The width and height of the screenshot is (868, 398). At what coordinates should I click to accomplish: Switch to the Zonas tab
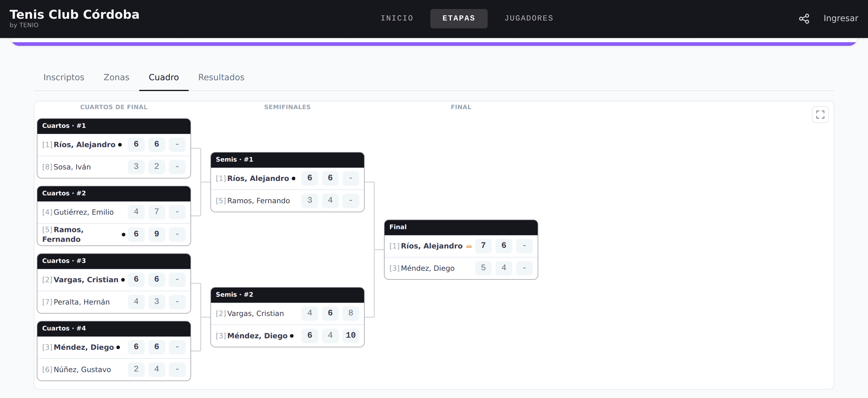116,77
